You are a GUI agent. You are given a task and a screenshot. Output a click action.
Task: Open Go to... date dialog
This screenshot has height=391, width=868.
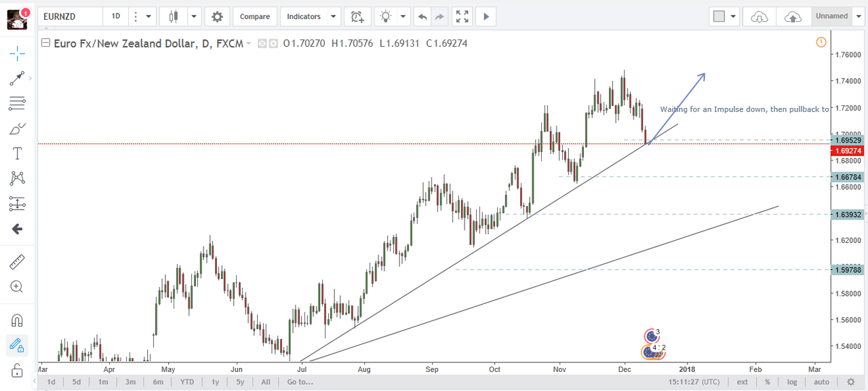(300, 382)
